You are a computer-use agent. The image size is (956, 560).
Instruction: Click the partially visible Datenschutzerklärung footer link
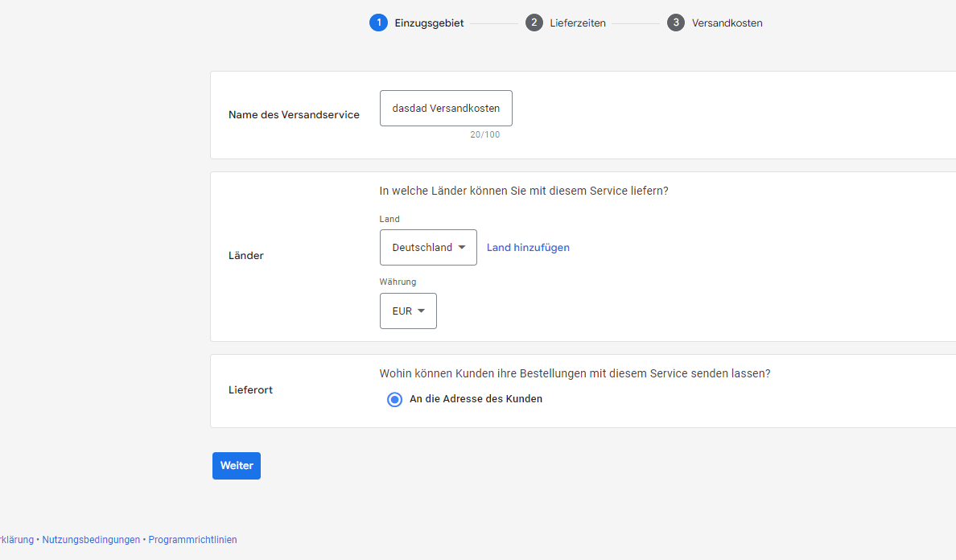click(x=16, y=540)
